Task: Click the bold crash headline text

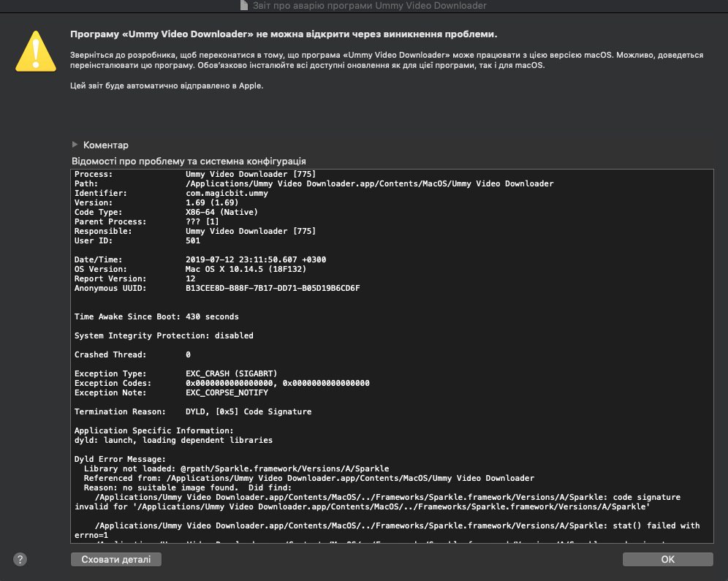Action: coord(284,34)
